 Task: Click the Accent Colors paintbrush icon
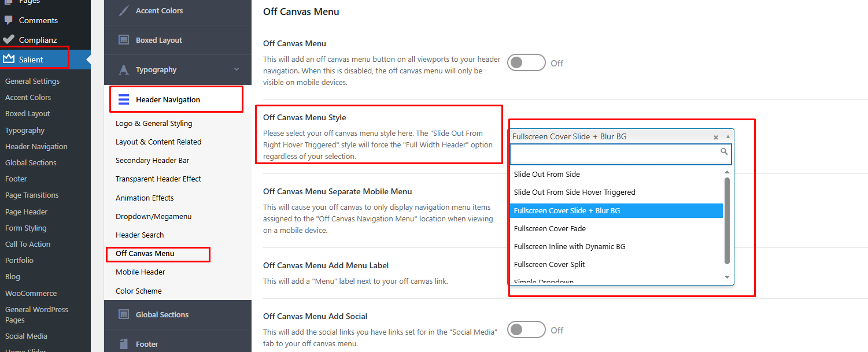(124, 10)
